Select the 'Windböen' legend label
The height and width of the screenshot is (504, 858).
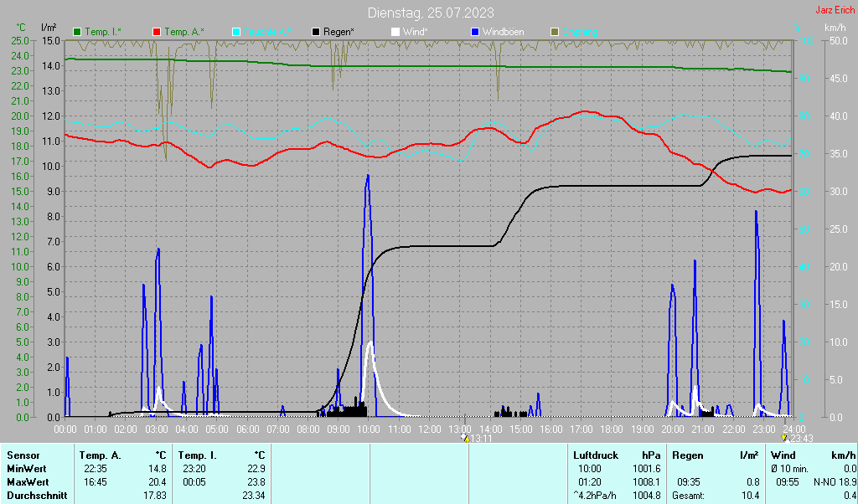(504, 33)
